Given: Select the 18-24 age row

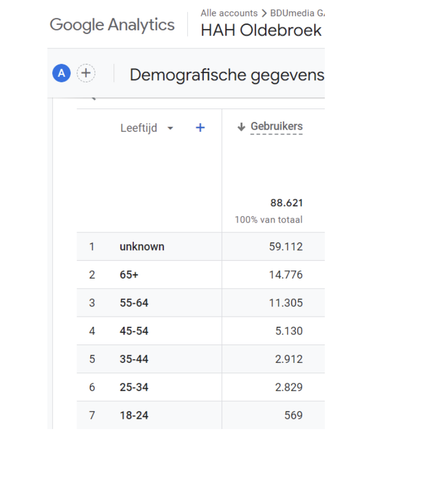Looking at the screenshot, I should (x=201, y=415).
